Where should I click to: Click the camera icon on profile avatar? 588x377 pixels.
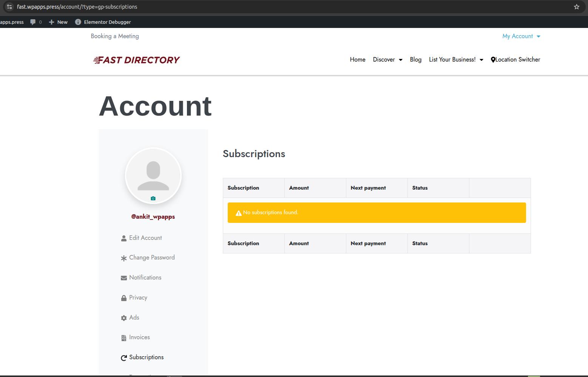pyautogui.click(x=153, y=198)
